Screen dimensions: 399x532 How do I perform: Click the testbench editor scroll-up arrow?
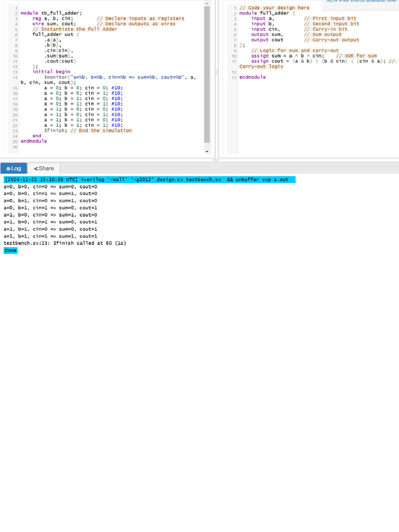pyautogui.click(x=207, y=3)
